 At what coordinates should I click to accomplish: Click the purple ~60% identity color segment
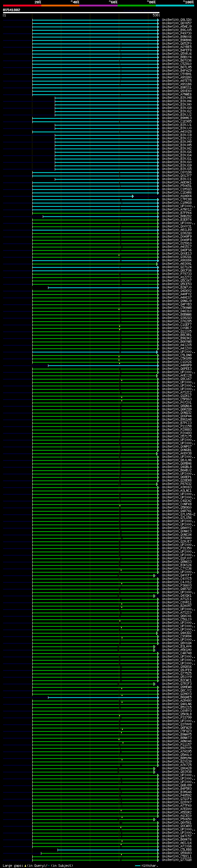(x=99, y=6)
